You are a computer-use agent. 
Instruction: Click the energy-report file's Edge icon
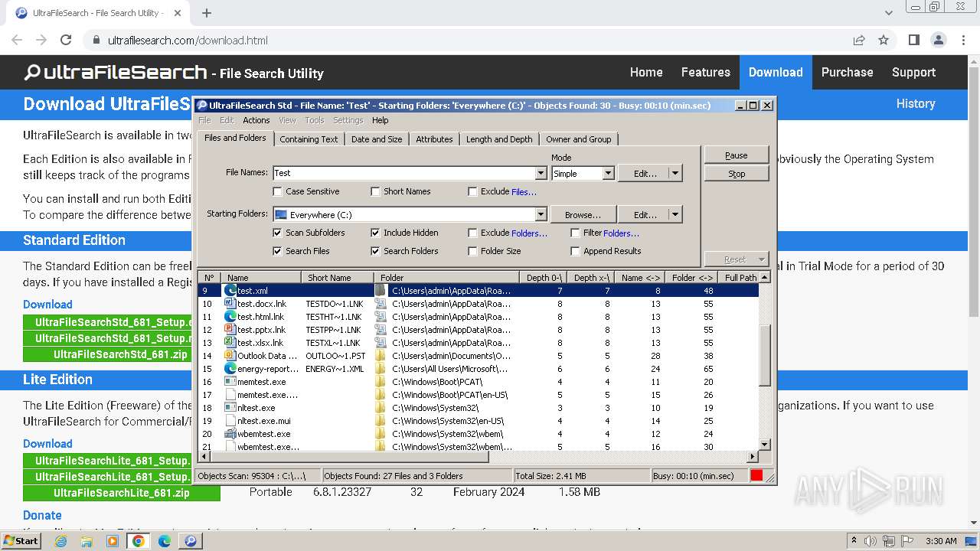tap(230, 369)
